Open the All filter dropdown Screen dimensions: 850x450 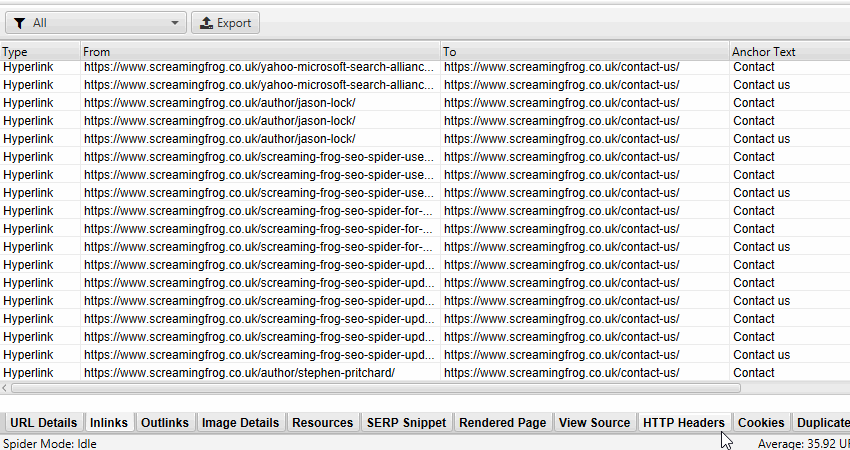point(96,23)
